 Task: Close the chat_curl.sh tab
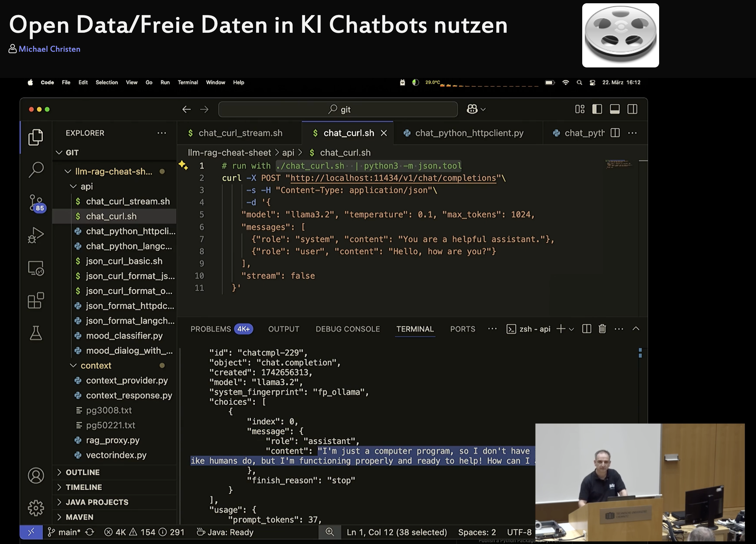point(384,133)
